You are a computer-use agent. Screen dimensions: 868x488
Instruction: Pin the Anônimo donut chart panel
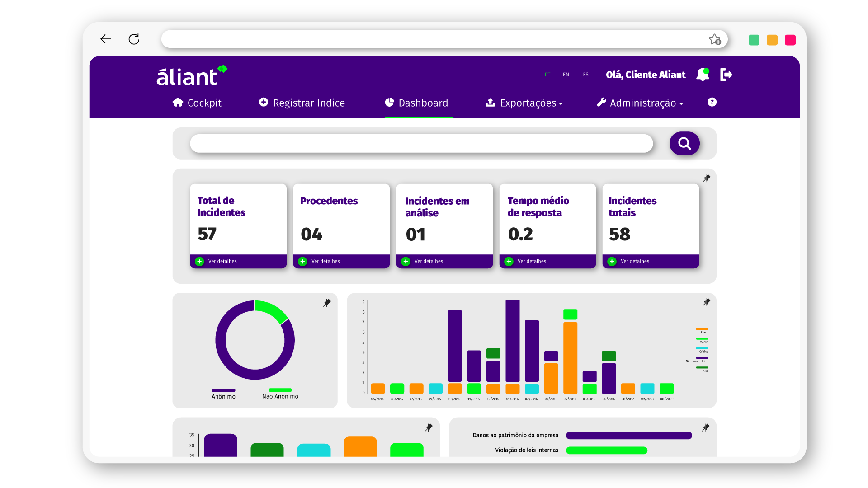327,303
